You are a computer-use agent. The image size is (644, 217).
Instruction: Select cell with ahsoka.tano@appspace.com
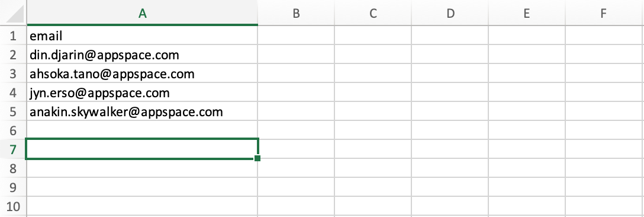click(142, 74)
